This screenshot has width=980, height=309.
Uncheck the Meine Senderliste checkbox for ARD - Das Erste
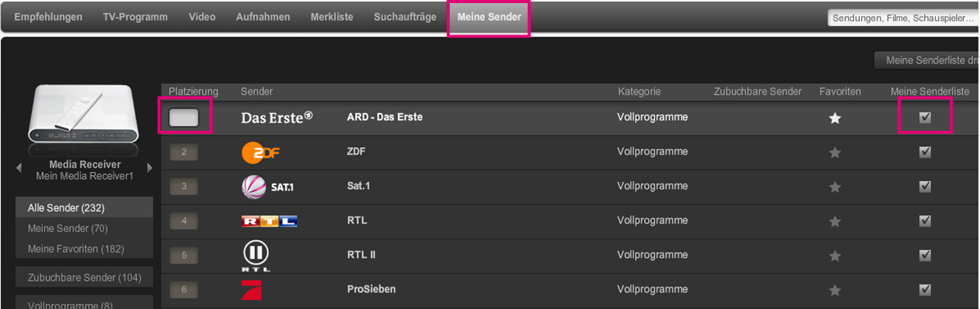click(x=925, y=118)
